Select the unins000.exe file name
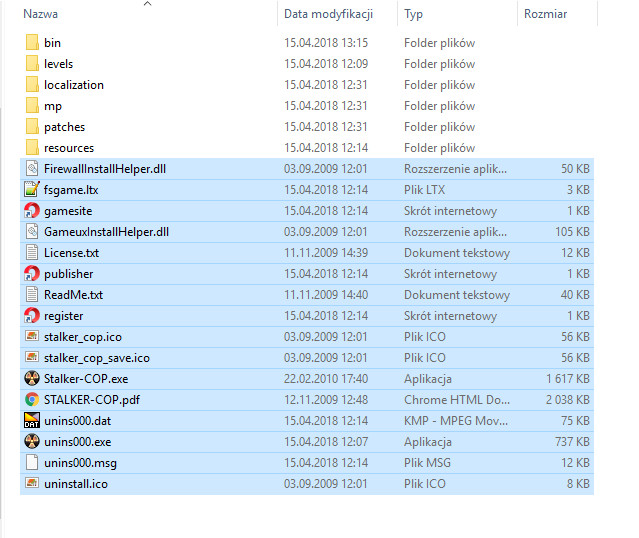Image resolution: width=639 pixels, height=538 pixels. (x=77, y=442)
